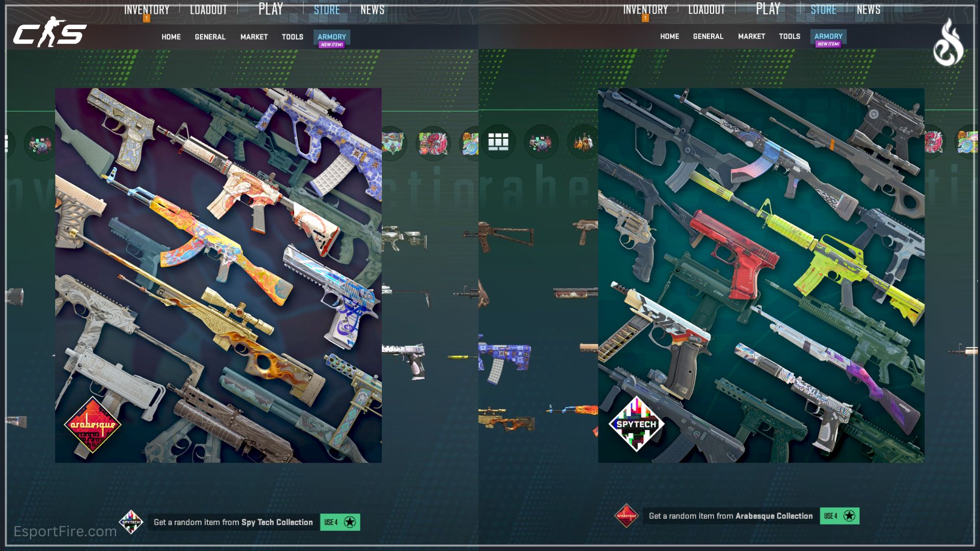Click 'Get a random item from Spy Tech Collection' text
Viewport: 980px width, 551px height.
pyautogui.click(x=233, y=522)
